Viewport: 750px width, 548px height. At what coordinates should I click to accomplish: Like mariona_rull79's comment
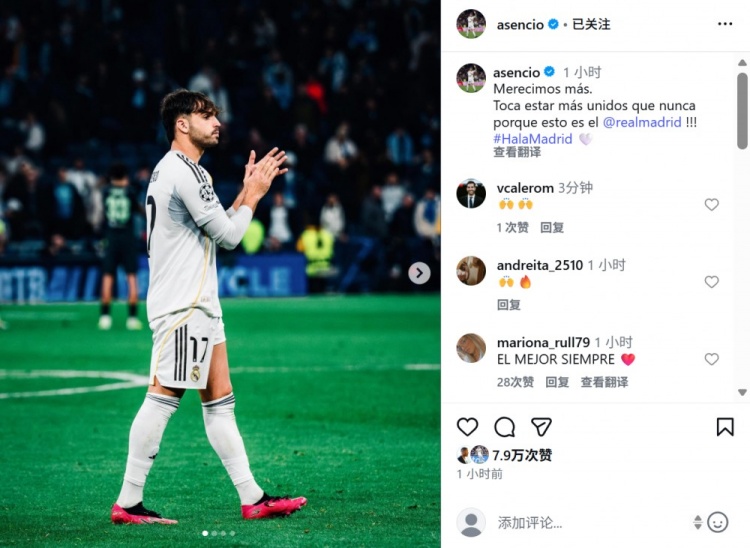[x=712, y=359]
